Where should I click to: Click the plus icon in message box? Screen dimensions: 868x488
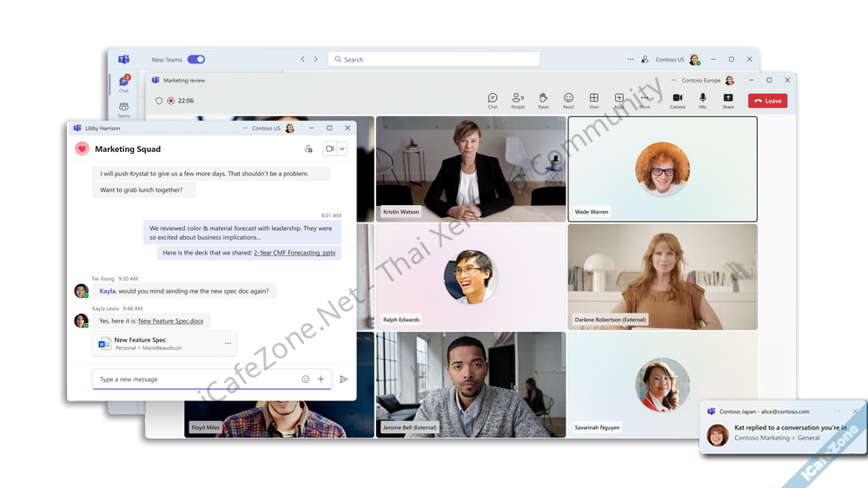[321, 379]
